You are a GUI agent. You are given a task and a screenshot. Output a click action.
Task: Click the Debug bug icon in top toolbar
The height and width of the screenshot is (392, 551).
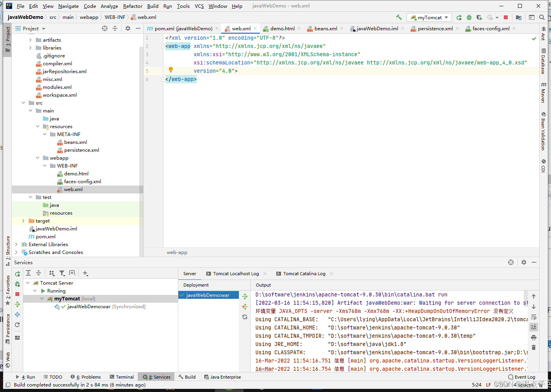pos(469,17)
